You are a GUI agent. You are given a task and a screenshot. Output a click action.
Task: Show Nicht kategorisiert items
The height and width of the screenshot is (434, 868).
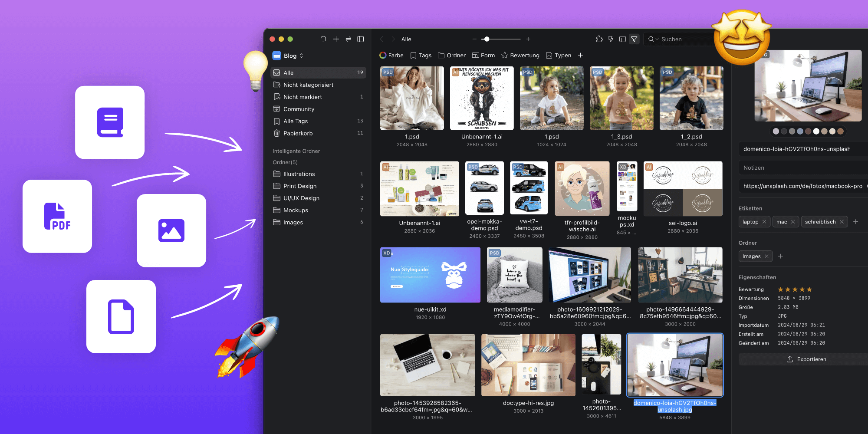318,85
